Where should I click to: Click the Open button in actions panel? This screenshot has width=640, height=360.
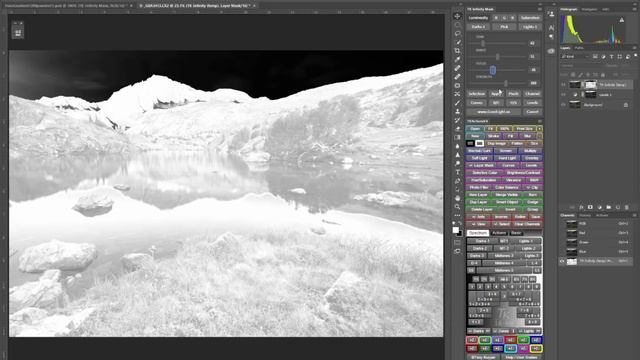pos(475,129)
